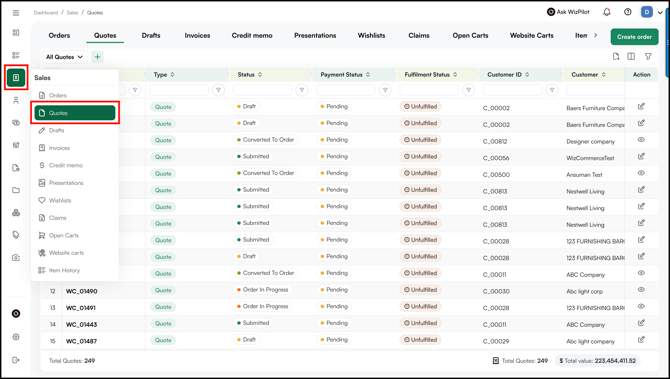Click customer ID C_00812
Image resolution: width=670 pixels, height=379 pixels.
495,141
